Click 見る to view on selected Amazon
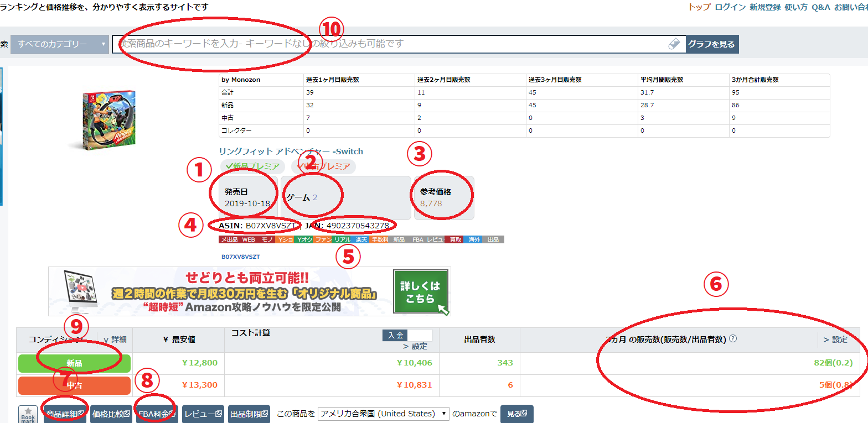 click(517, 414)
